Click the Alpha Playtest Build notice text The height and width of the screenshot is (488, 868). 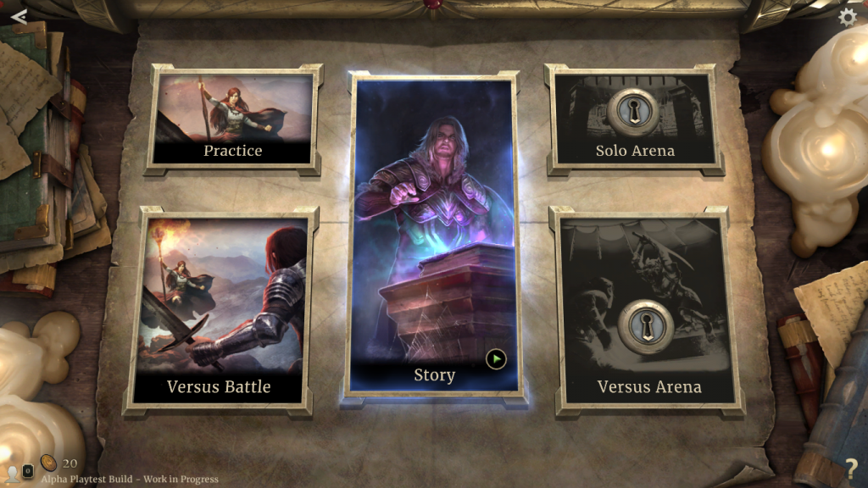(x=130, y=480)
